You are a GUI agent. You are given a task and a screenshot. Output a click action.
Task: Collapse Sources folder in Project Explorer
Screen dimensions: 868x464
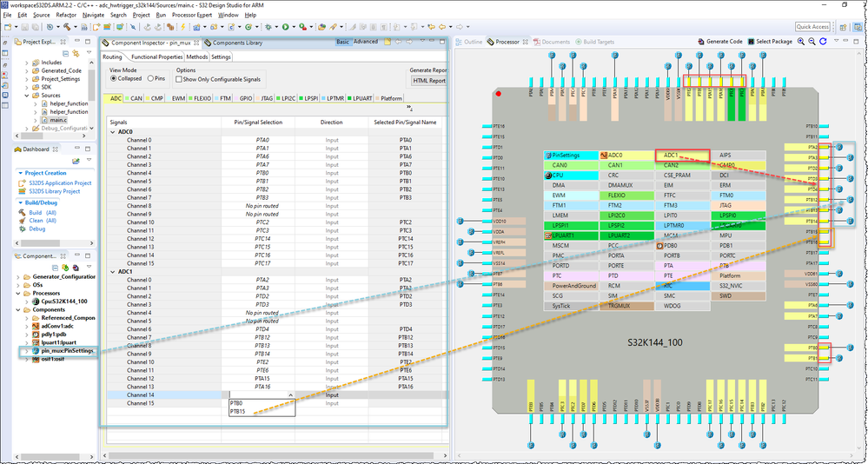(27, 96)
